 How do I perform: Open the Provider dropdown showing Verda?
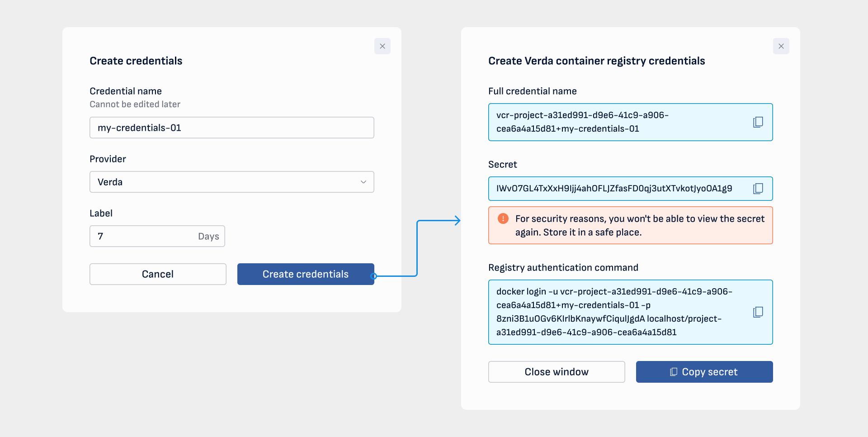231,182
